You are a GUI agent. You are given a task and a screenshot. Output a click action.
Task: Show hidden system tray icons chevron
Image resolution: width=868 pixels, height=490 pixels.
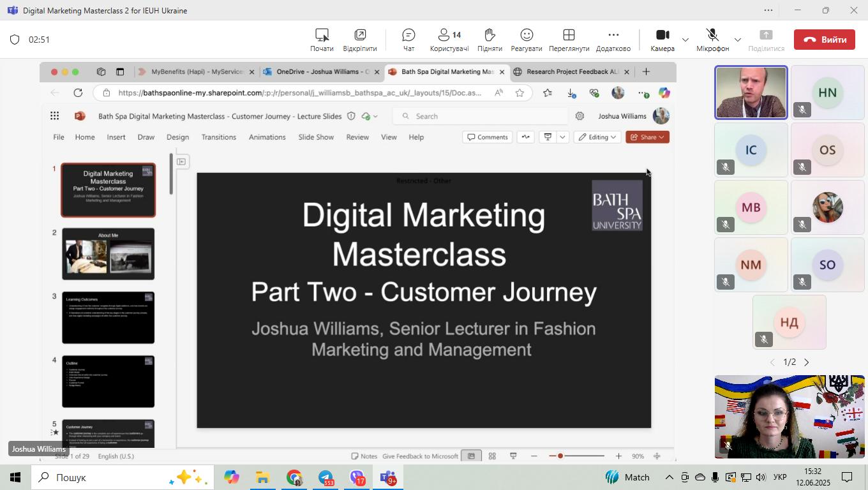click(669, 477)
